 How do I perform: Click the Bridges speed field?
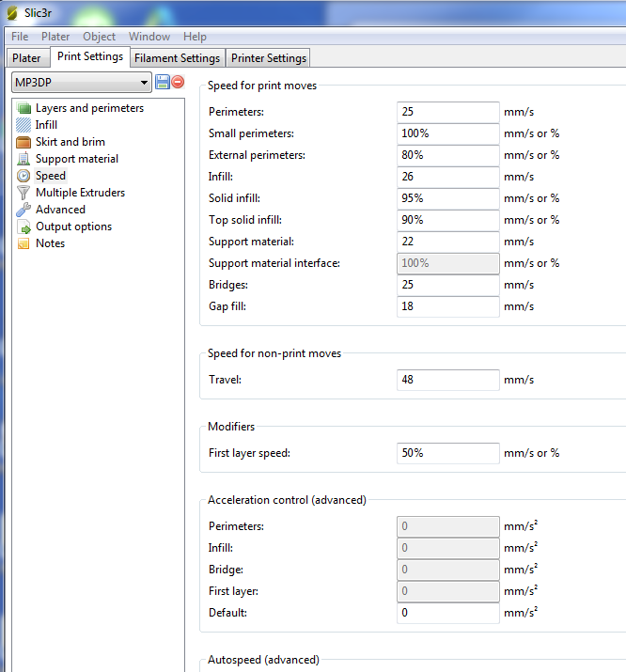tap(447, 285)
